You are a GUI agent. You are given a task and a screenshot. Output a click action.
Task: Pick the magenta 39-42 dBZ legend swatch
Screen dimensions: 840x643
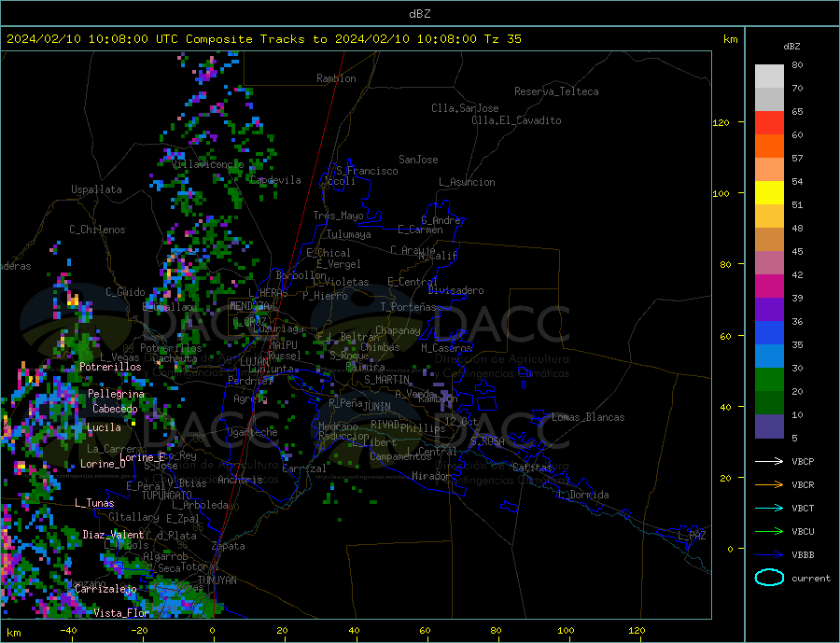(x=769, y=287)
